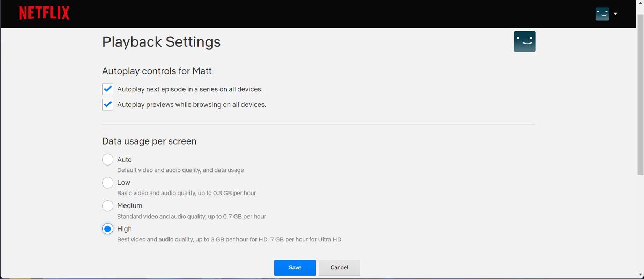Select the Auto data usage option
The image size is (644, 279).
pos(107,160)
